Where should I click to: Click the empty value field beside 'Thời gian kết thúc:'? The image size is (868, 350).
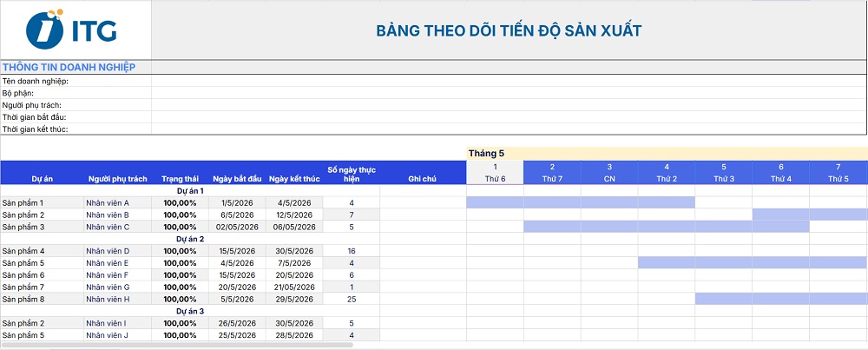509,129
